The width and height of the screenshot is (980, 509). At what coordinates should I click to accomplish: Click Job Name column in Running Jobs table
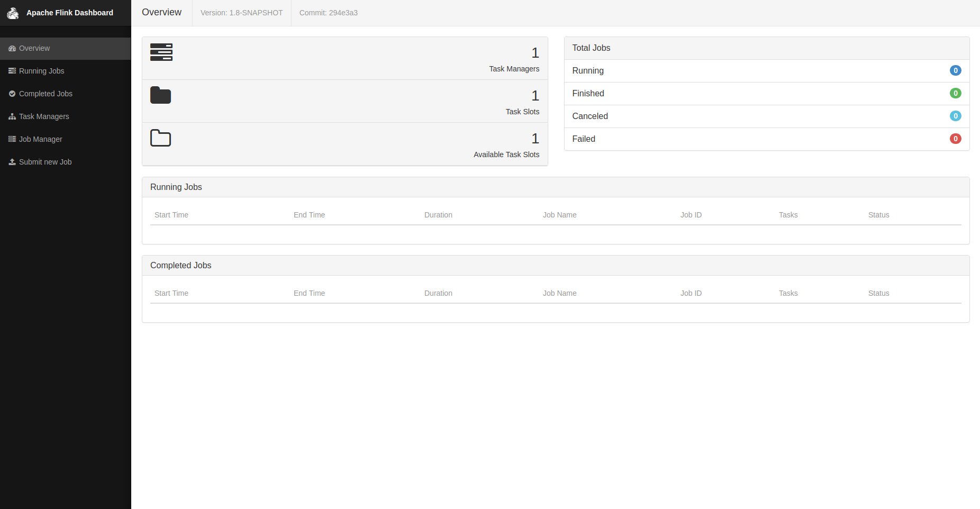click(560, 215)
